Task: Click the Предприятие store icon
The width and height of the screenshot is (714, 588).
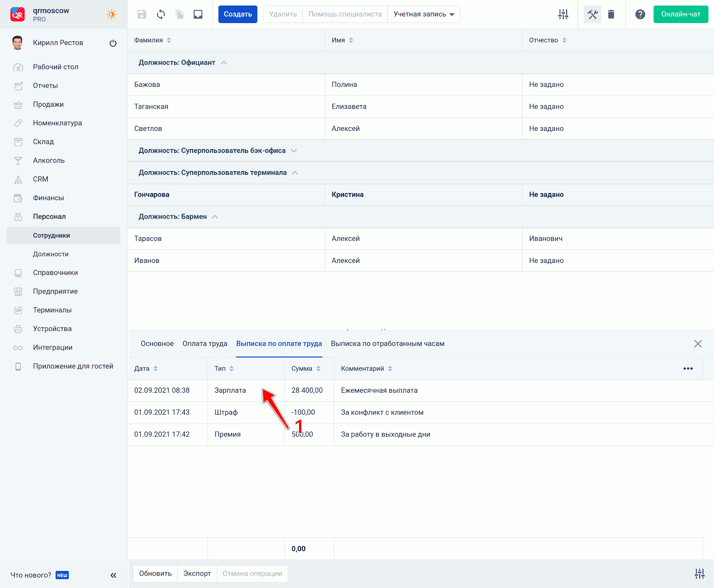Action: 18,292
